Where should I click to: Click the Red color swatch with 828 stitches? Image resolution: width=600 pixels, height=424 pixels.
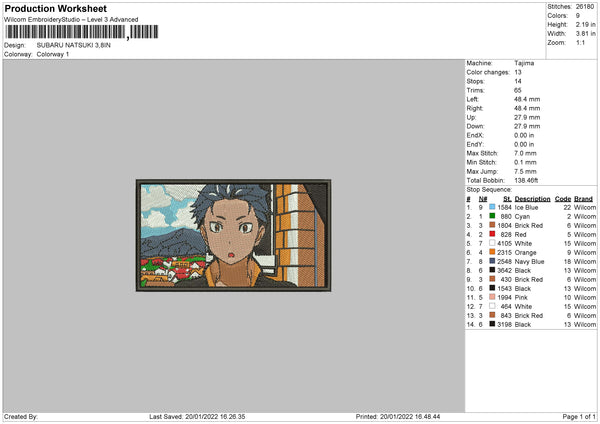(492, 234)
